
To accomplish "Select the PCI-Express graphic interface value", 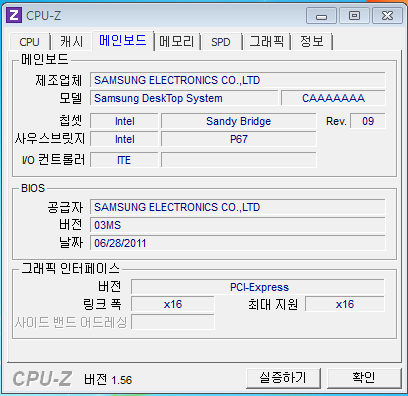I will tap(258, 287).
